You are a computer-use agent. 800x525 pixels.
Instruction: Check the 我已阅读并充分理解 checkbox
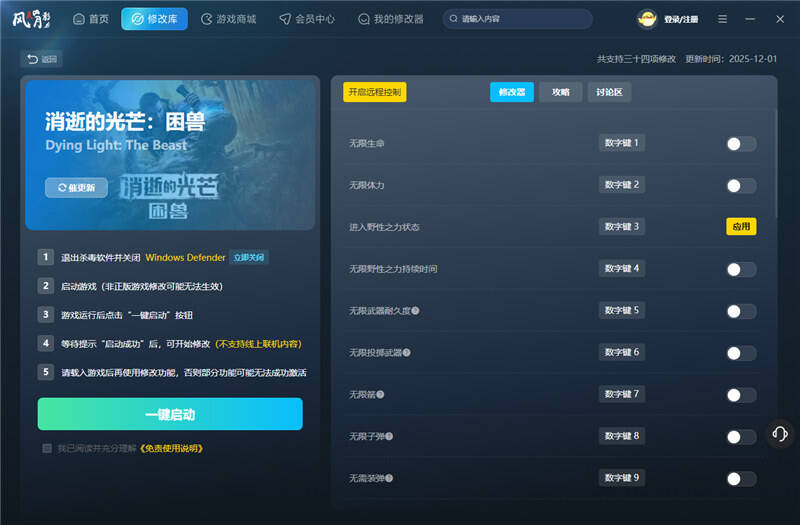[47, 448]
